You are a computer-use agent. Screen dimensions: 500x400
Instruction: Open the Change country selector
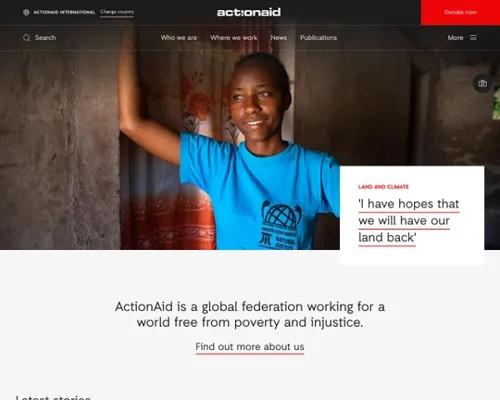[117, 12]
